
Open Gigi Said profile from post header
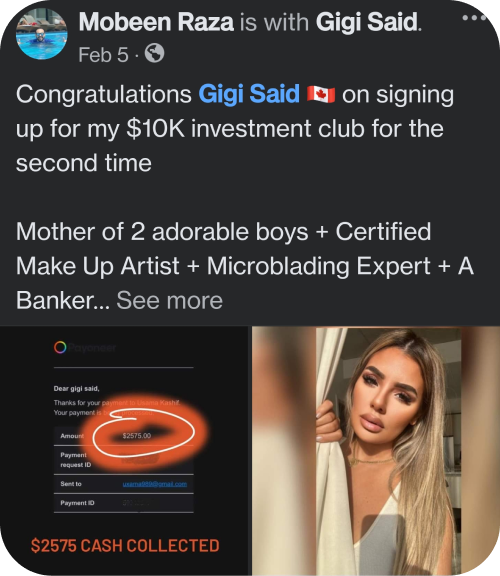tap(367, 22)
